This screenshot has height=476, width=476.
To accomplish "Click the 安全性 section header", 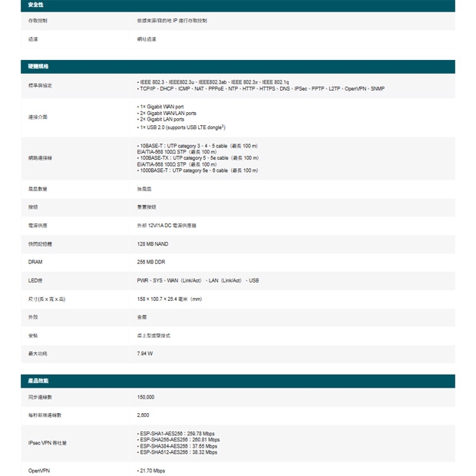I will coord(35,5).
